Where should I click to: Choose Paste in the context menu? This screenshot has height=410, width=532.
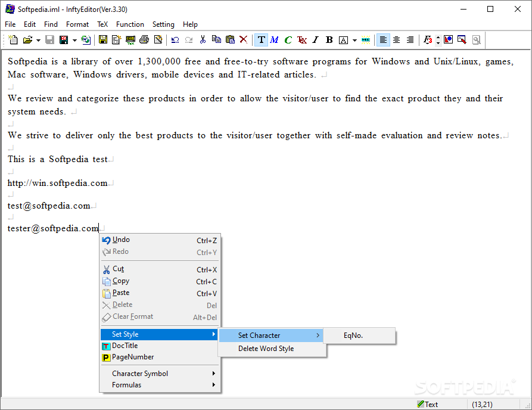(160, 293)
